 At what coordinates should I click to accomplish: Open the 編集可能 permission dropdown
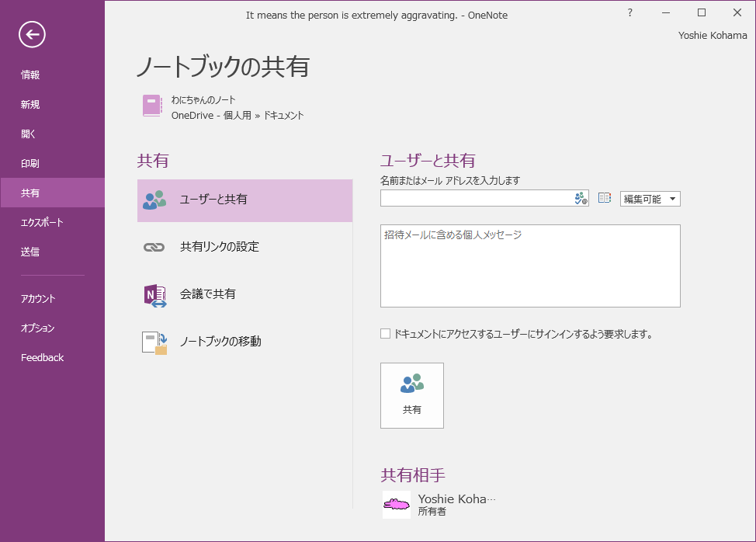[650, 199]
